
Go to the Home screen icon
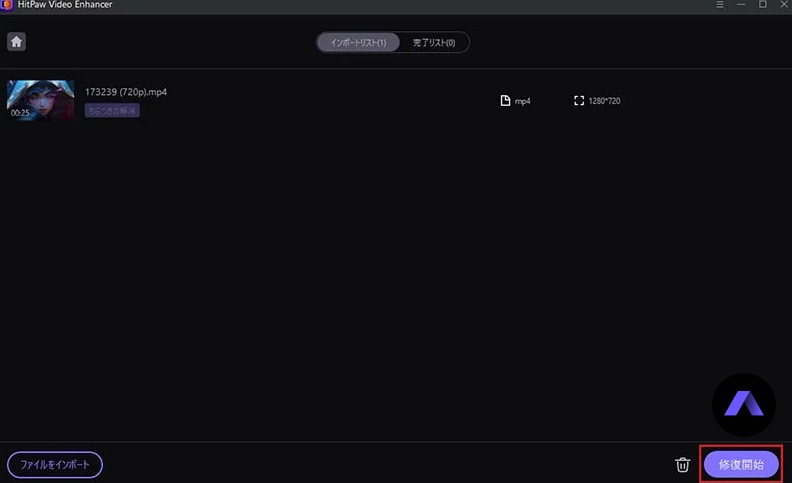pyautogui.click(x=17, y=42)
